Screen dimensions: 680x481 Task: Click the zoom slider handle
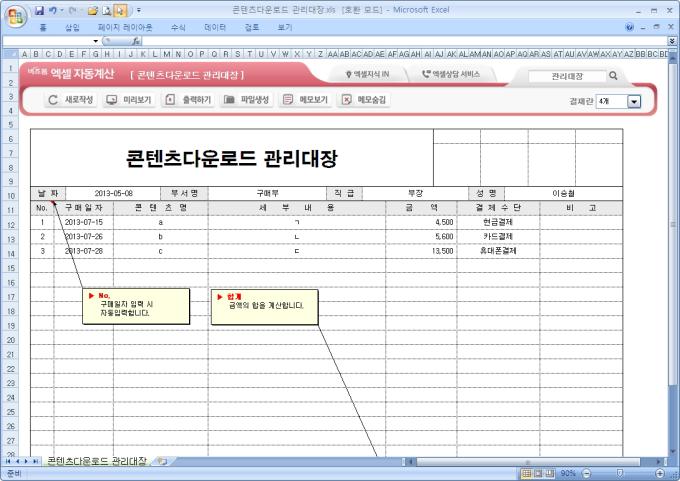620,473
